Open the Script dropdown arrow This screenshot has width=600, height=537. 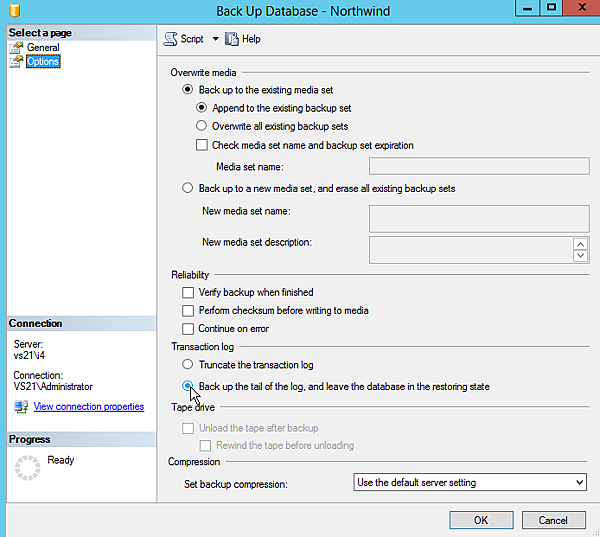(x=213, y=40)
